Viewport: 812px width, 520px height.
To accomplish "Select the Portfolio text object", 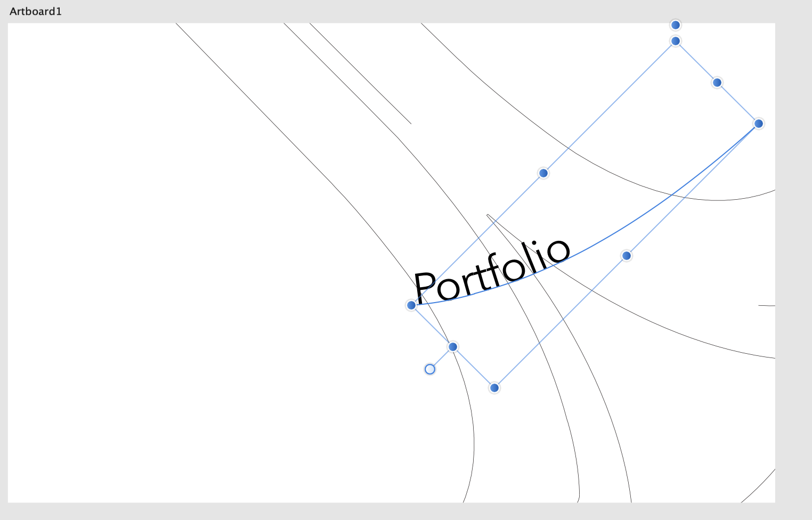I will [493, 272].
